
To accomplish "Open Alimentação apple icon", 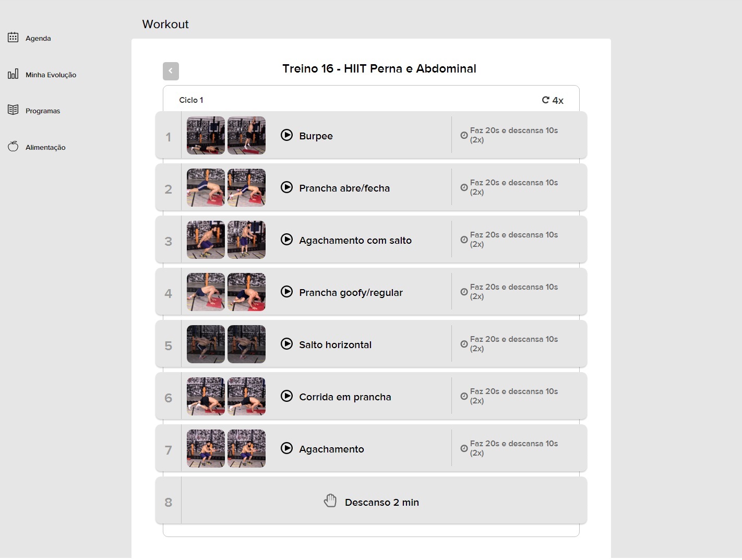I will pyautogui.click(x=13, y=147).
